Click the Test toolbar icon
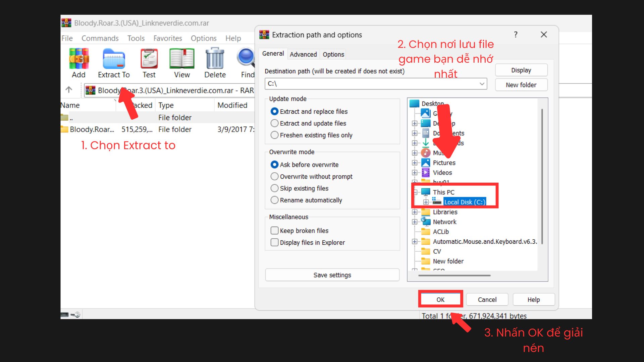 [149, 58]
